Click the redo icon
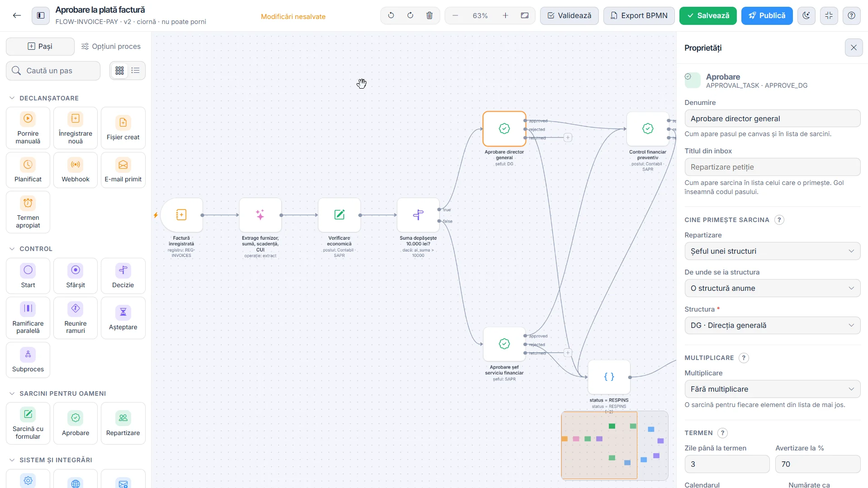868x488 pixels. tap(410, 15)
